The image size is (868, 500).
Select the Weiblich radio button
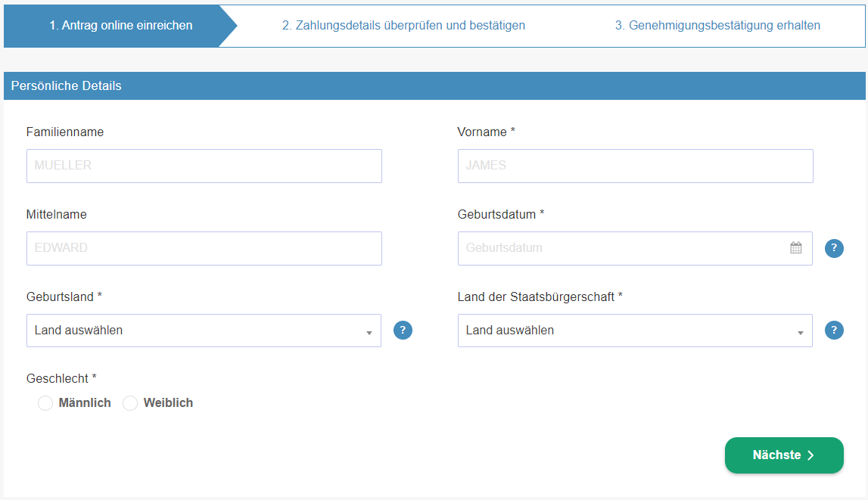point(130,403)
